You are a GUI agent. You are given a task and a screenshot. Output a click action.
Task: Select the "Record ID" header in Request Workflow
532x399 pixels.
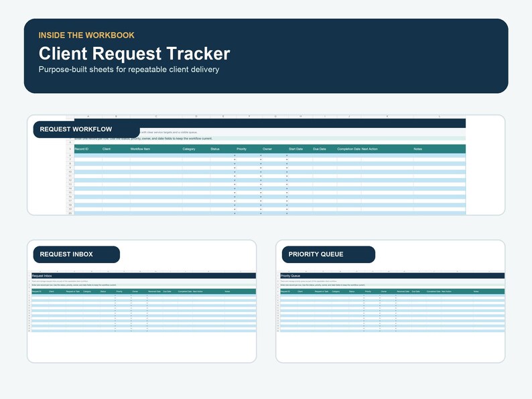[x=82, y=149]
